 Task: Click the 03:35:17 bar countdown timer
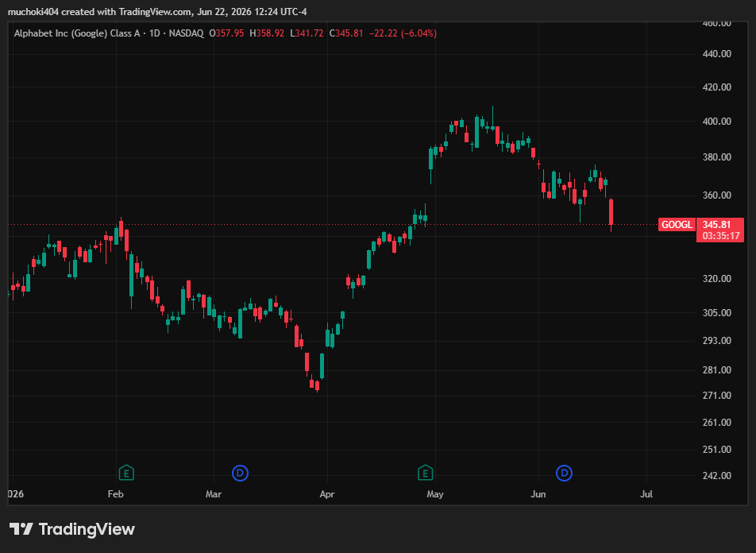(x=721, y=236)
